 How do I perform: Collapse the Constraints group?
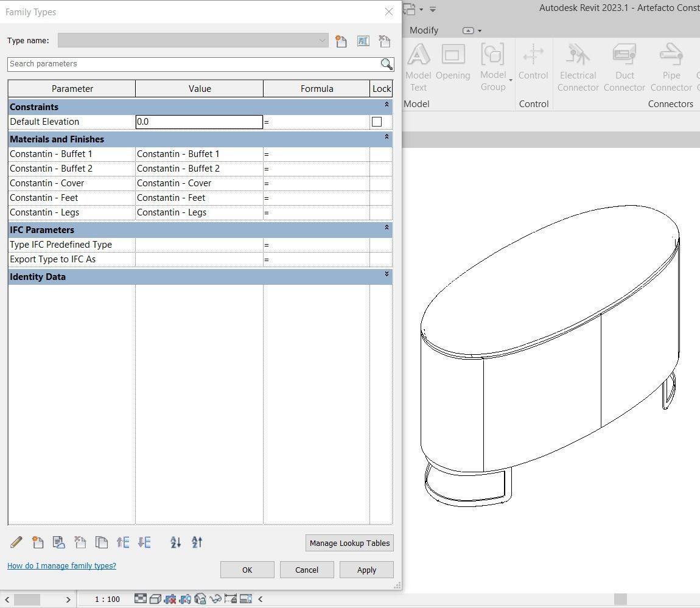(x=387, y=104)
